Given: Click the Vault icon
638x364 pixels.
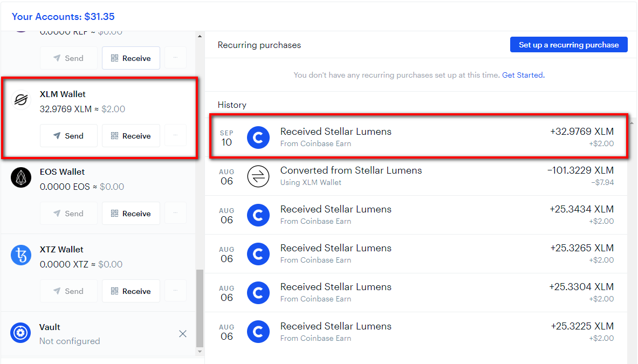Looking at the screenshot, I should click(20, 333).
